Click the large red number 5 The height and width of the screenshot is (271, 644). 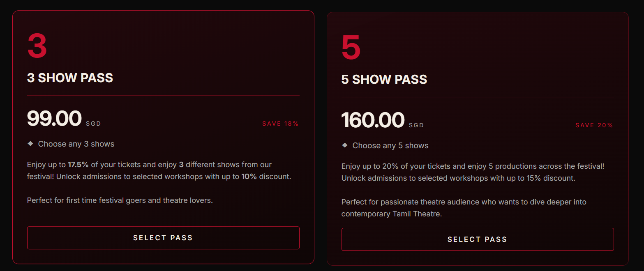(351, 48)
